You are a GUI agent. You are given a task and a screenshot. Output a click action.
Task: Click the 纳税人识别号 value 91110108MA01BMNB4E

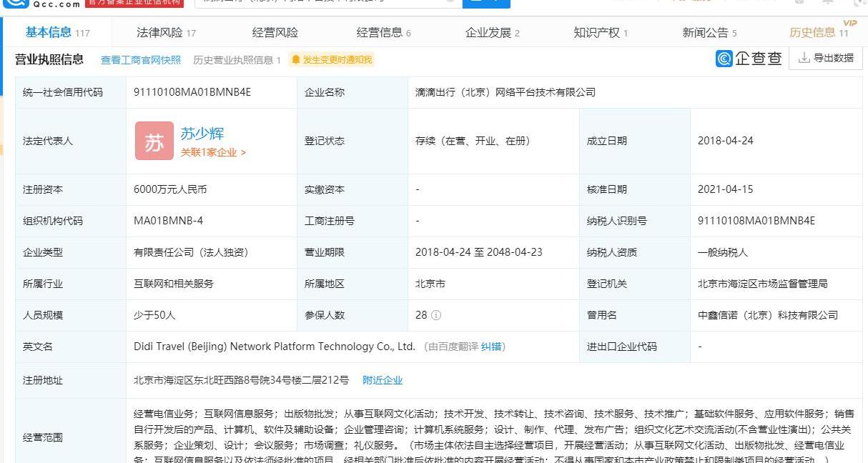pos(756,221)
